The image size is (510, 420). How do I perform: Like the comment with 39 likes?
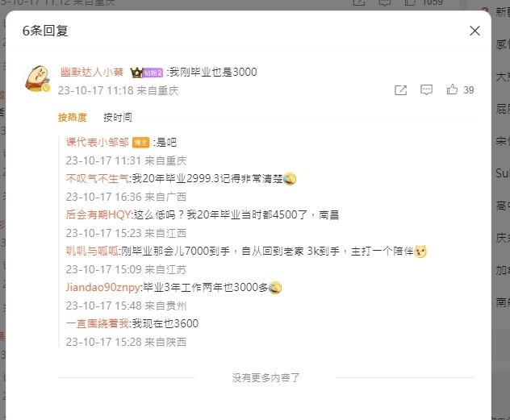[452, 89]
